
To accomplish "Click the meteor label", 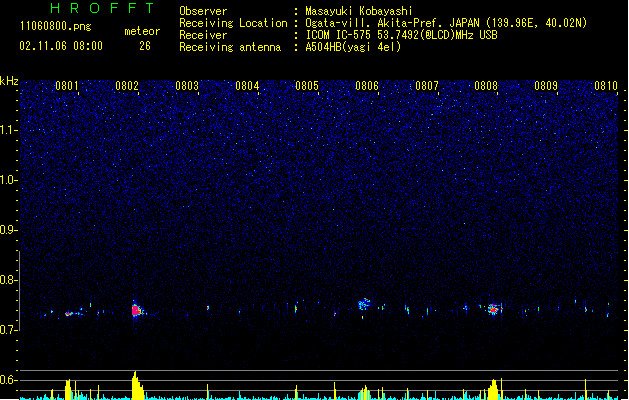I will click(142, 31).
